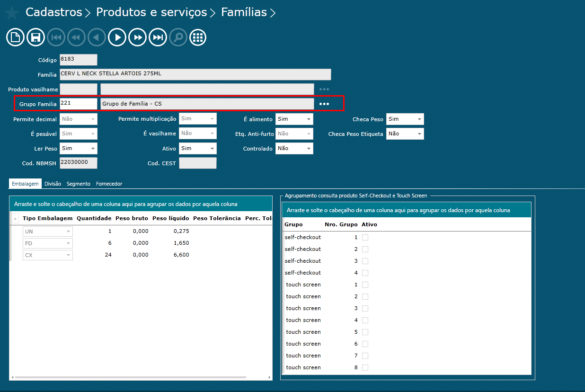Toggle Ativo for touch screen group 1
585x392 pixels.
tap(365, 285)
